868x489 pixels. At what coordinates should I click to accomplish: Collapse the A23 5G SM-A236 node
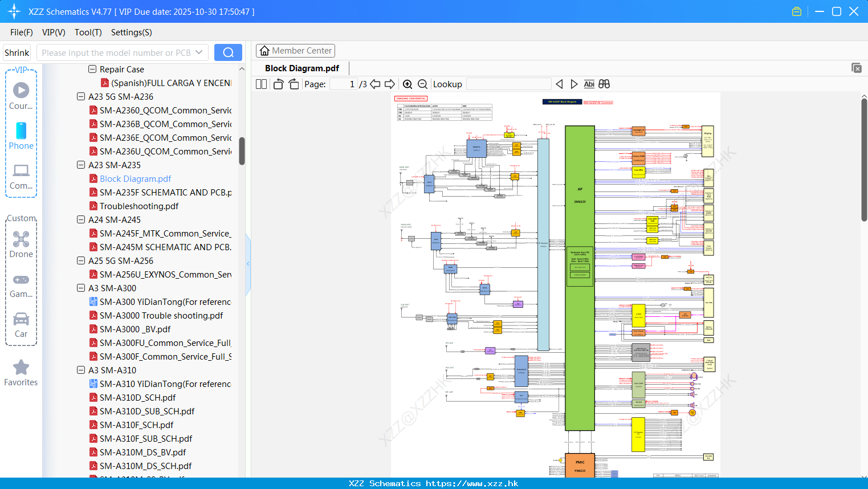click(81, 96)
